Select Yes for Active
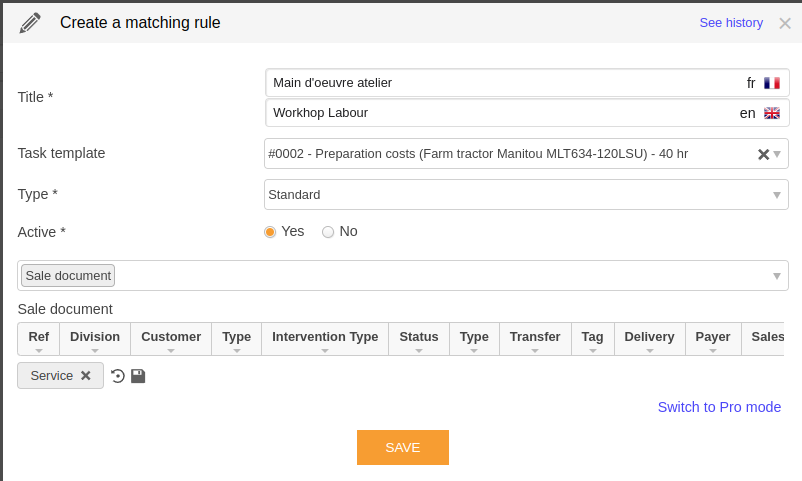The height and width of the screenshot is (481, 802). (270, 232)
